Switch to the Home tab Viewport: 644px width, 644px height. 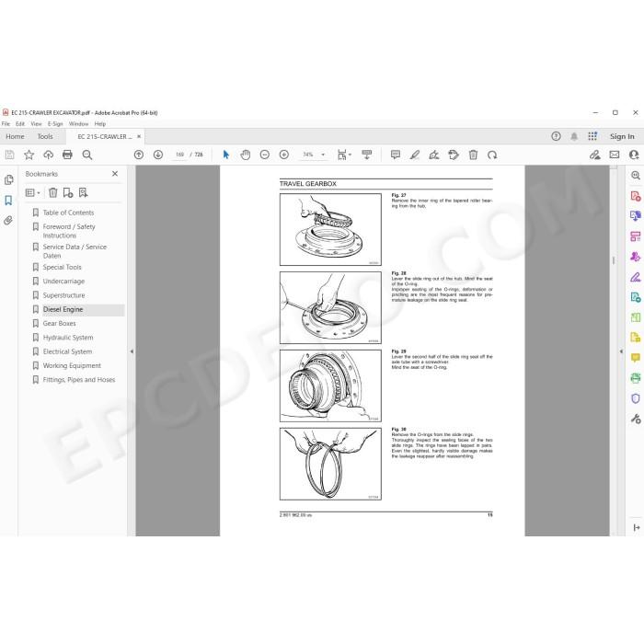[15, 136]
